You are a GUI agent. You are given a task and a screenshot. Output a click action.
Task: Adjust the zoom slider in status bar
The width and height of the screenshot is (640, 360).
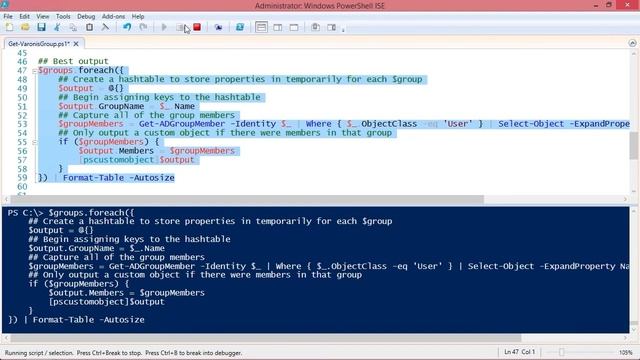(562, 352)
